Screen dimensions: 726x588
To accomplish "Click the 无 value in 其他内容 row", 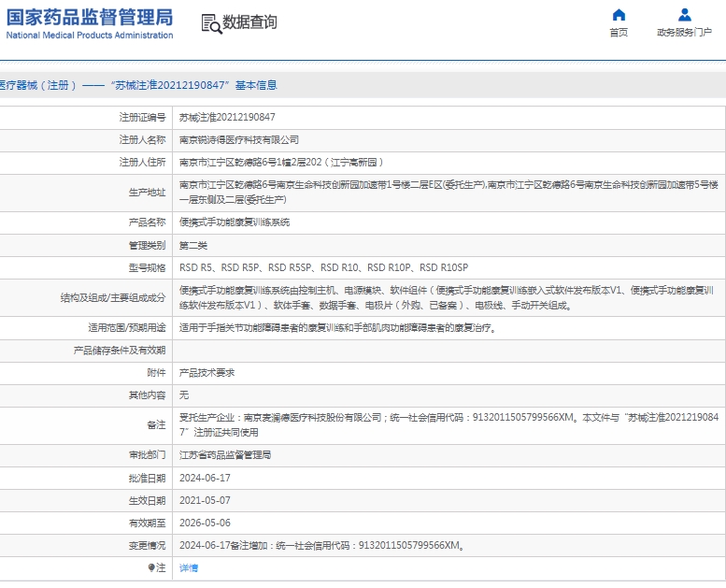I will point(184,395).
